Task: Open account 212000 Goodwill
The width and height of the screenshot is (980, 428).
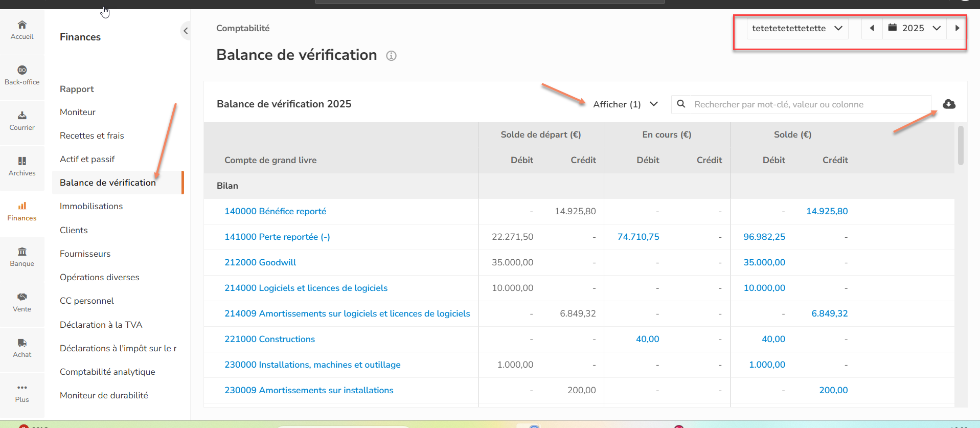Action: click(x=260, y=262)
